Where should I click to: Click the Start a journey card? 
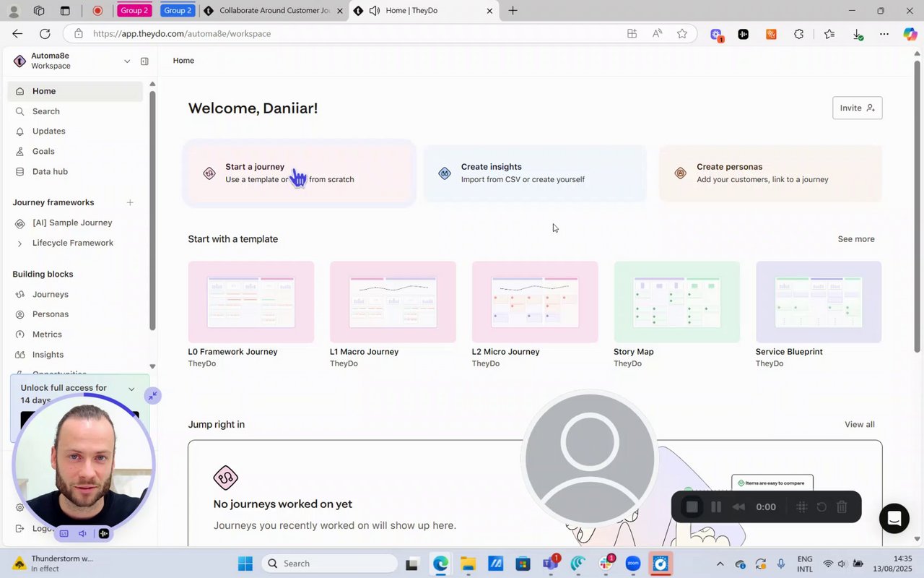coord(299,173)
